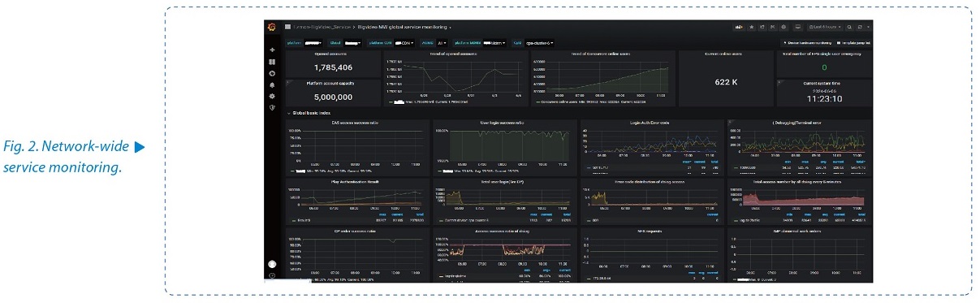Click the 1,785,406 opened accounts value
This screenshot has height=303, width=980.
(333, 67)
